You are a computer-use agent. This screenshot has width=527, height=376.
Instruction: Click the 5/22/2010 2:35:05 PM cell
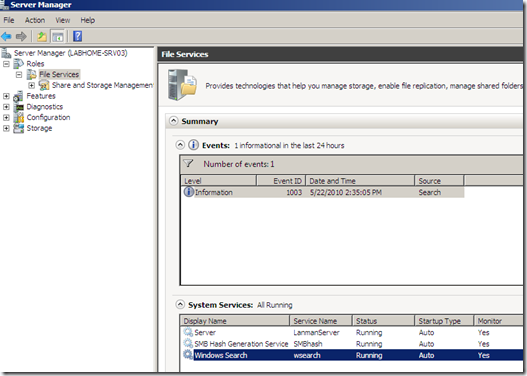click(346, 192)
